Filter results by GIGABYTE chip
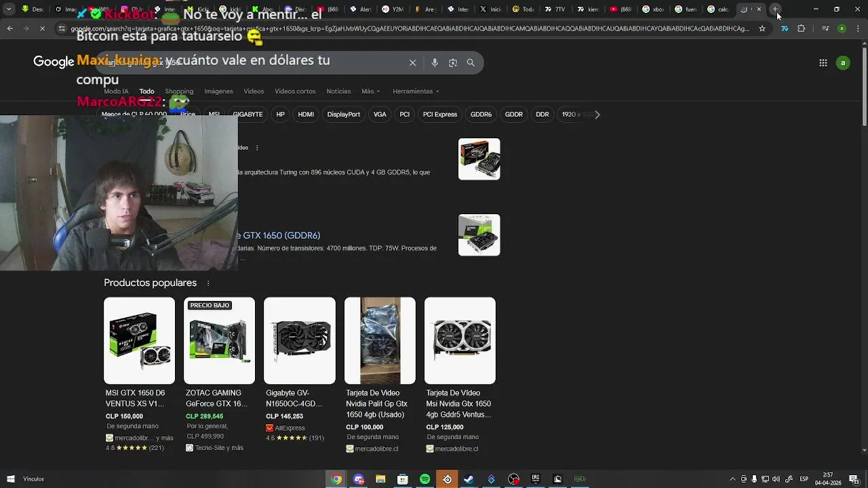This screenshot has height=488, width=868. pyautogui.click(x=248, y=115)
